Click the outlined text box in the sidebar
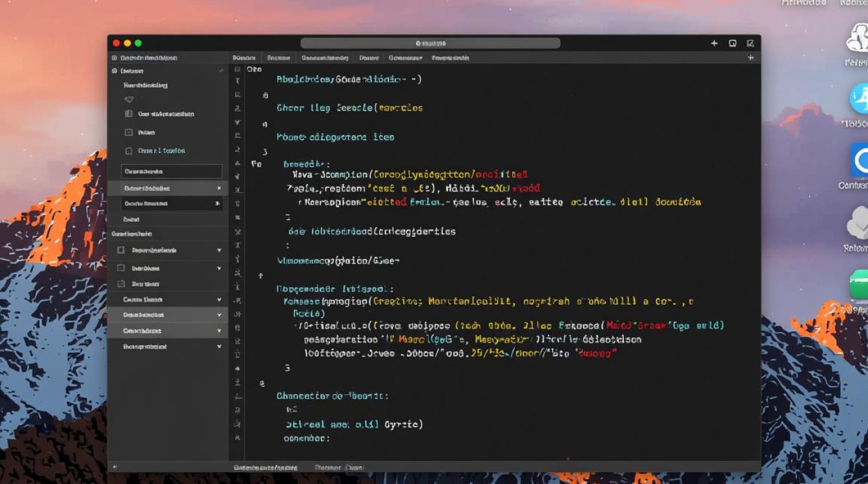This screenshot has width=868, height=484. [171, 172]
